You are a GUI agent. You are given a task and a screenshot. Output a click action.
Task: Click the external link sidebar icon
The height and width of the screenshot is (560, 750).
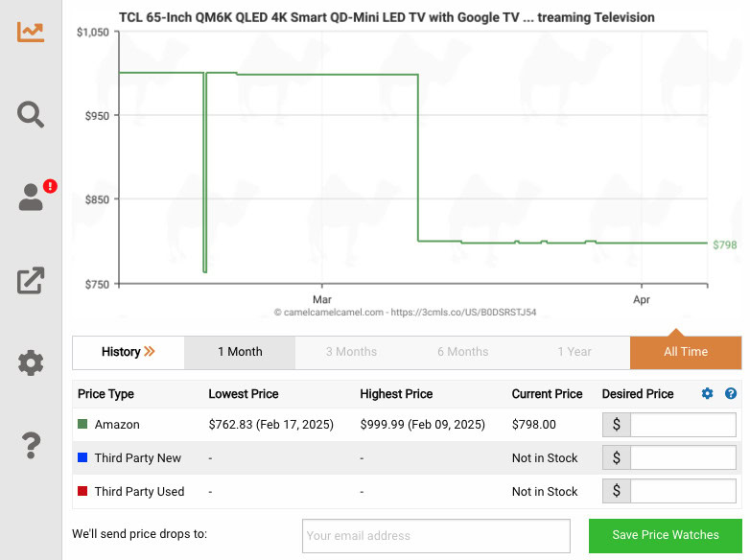[31, 280]
